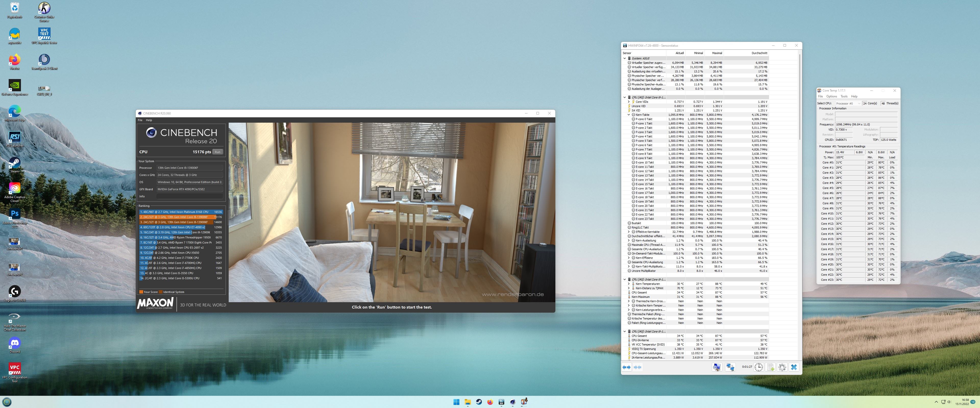Open aquasuite desktop icon
980x408 pixels.
15,36
